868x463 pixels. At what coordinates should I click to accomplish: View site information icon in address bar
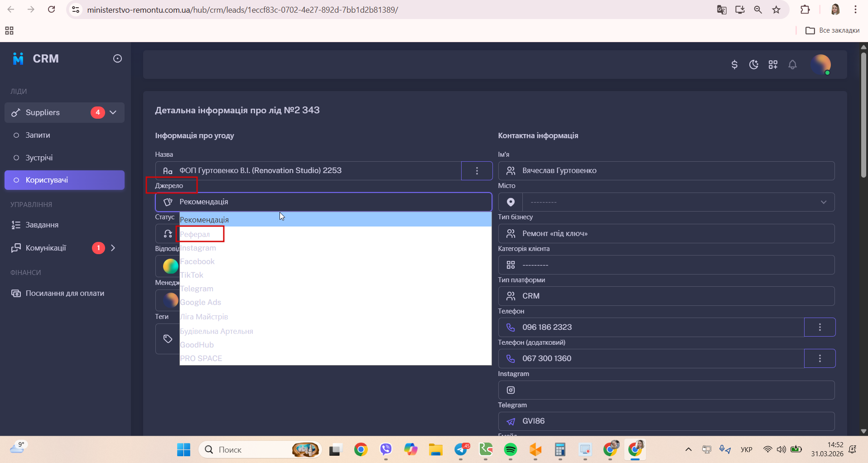coord(76,10)
